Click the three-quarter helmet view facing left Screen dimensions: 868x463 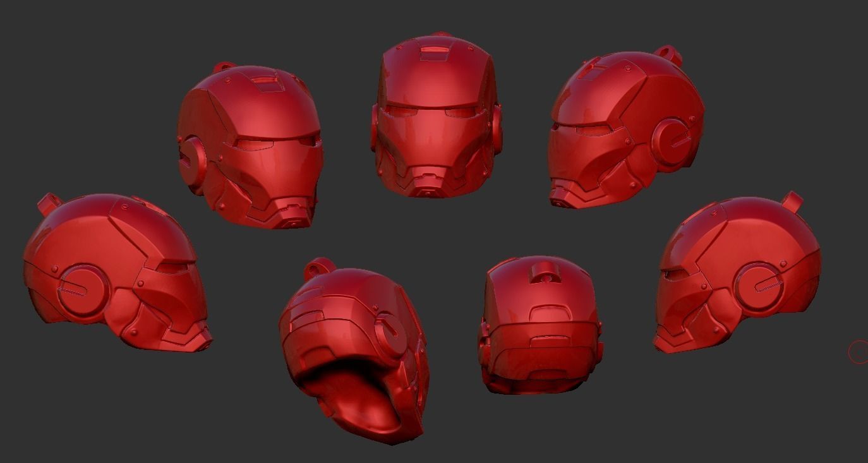625,127
